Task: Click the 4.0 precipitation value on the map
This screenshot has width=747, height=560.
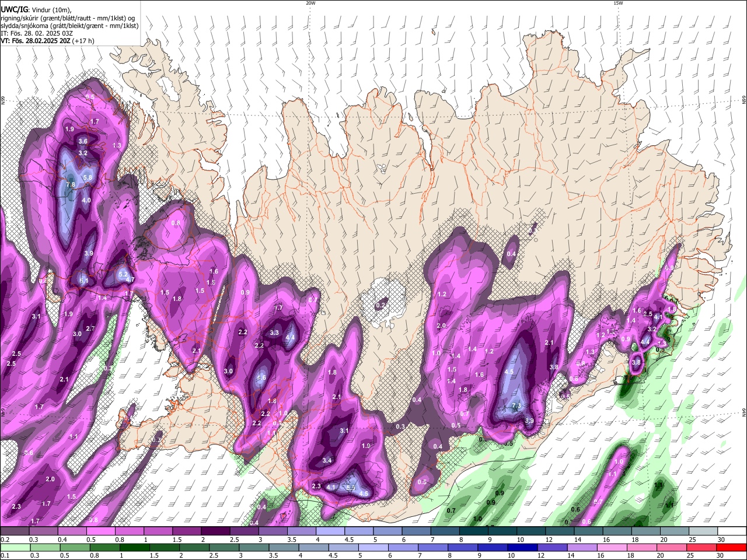Action: (x=86, y=200)
